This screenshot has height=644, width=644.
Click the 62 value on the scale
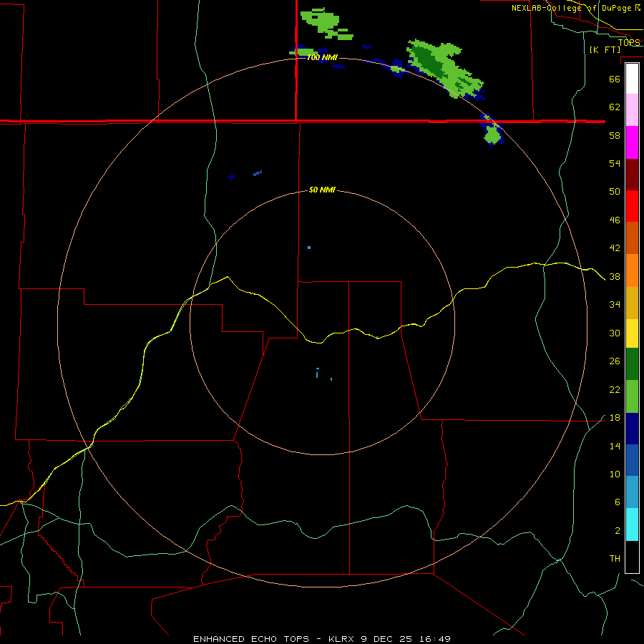pyautogui.click(x=615, y=107)
